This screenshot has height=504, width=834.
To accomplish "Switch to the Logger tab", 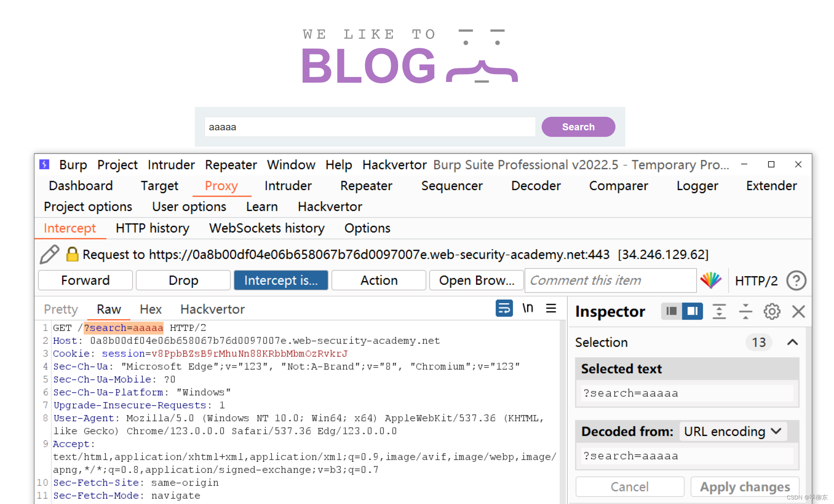I will click(697, 186).
